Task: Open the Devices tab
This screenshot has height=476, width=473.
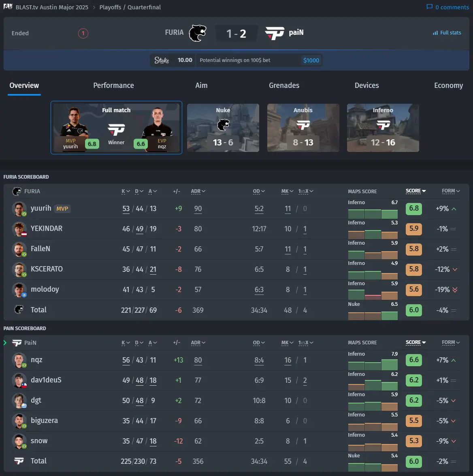Action: pos(366,85)
